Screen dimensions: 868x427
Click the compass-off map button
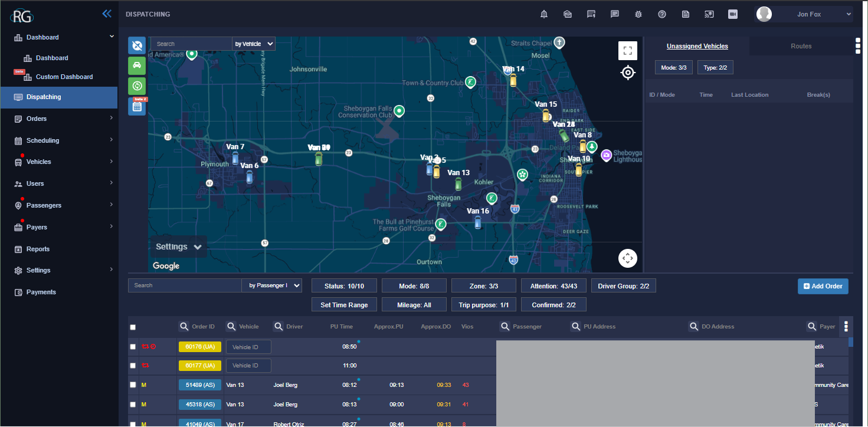137,45
